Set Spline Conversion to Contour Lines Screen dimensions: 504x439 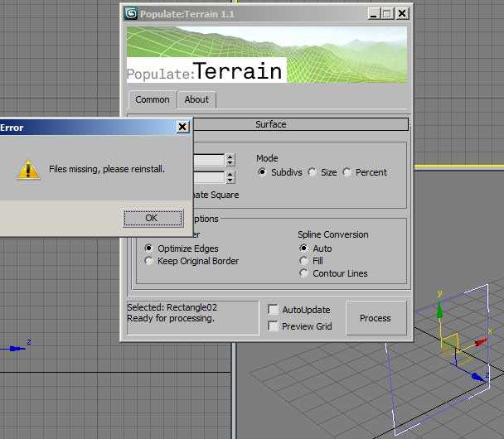[x=303, y=273]
